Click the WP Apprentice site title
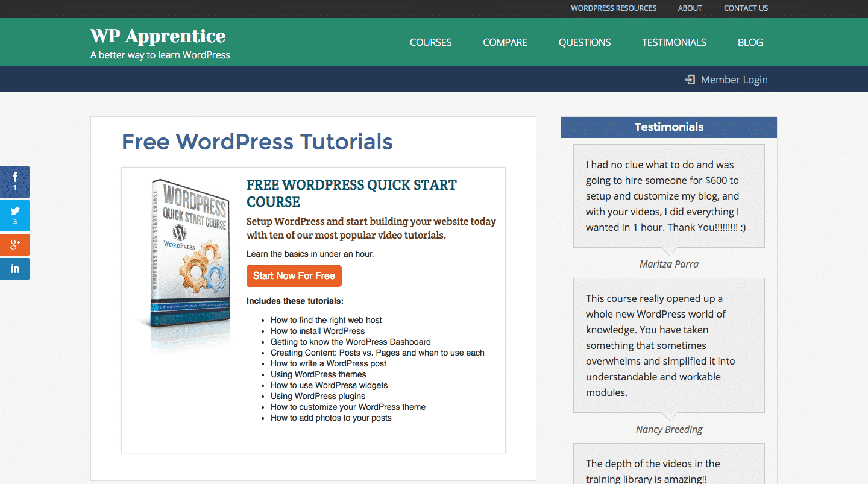The width and height of the screenshot is (868, 484). pos(158,36)
